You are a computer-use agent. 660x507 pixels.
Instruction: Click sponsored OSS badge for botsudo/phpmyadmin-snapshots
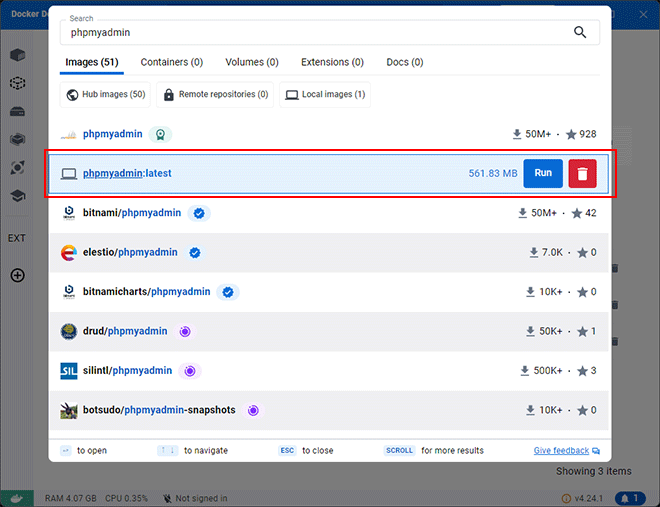click(x=253, y=410)
